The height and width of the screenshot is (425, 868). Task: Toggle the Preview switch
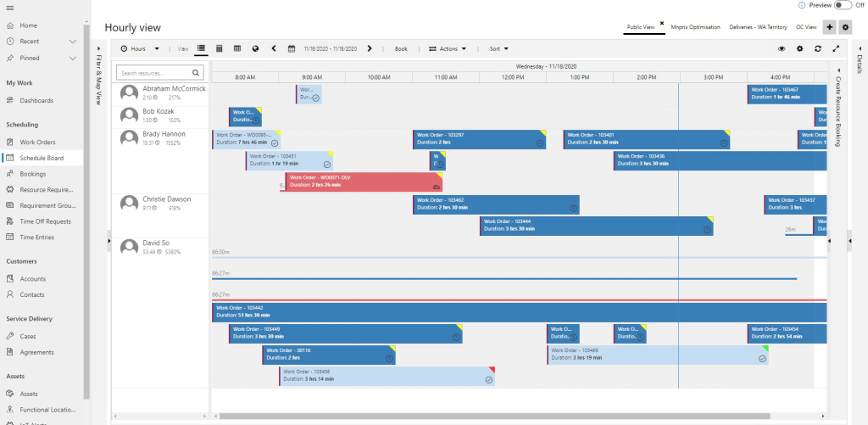tap(843, 5)
